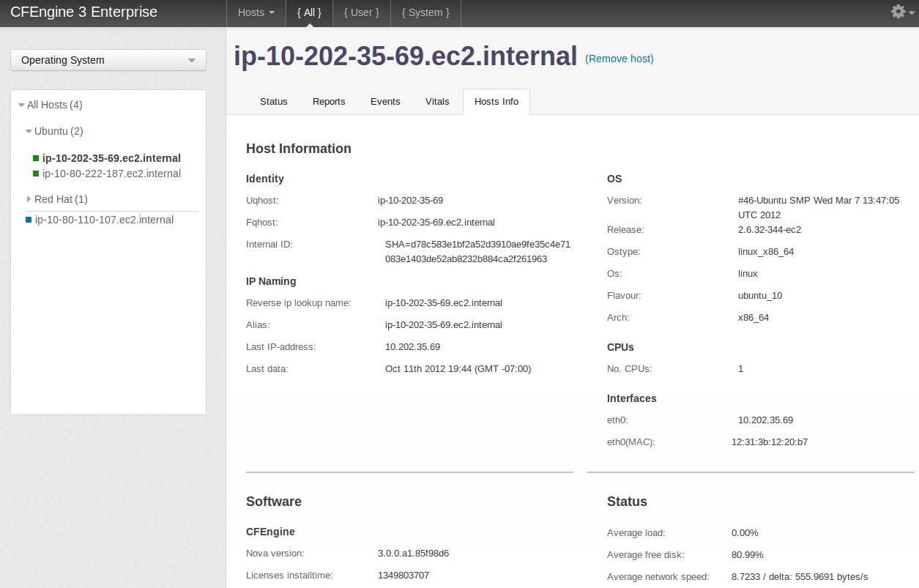Viewport: 919px width, 588px height.
Task: Select host ip-10-80-222-187.ec2.internal in tree
Action: (111, 174)
